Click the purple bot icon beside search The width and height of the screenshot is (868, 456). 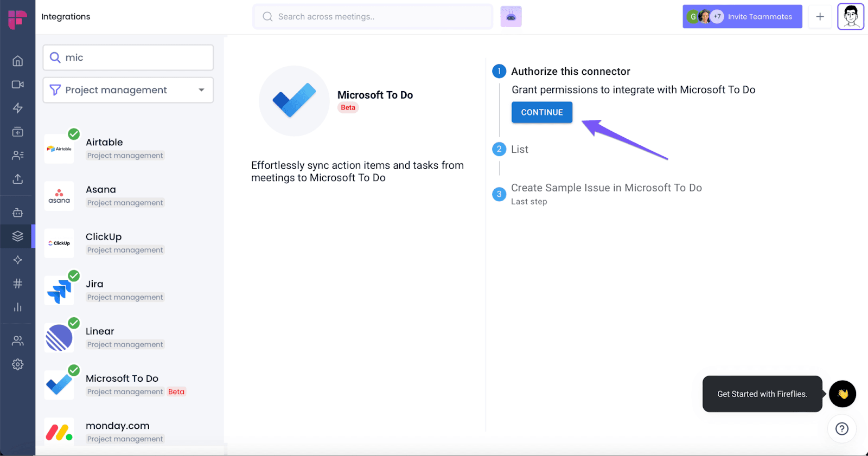pyautogui.click(x=511, y=17)
